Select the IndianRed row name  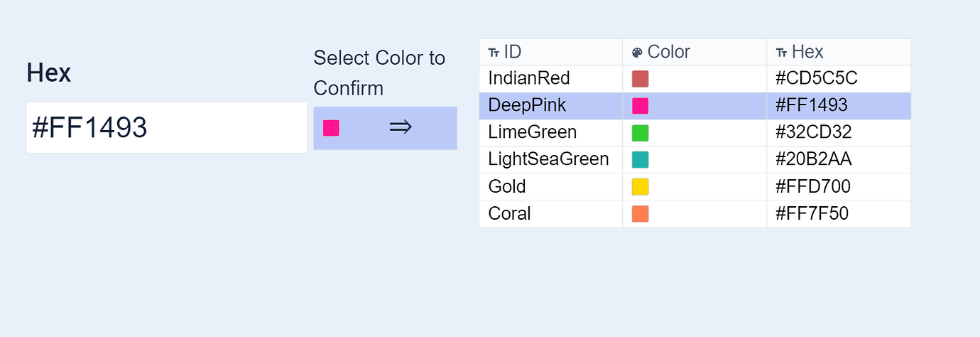529,79
